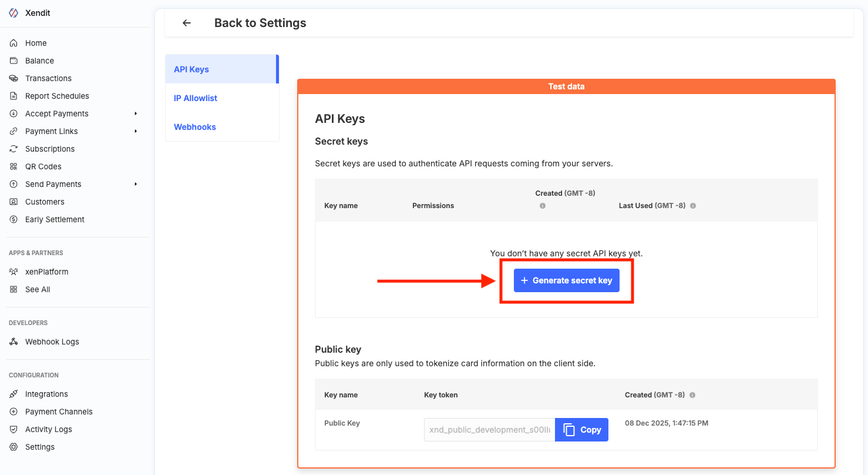Viewport: 868px width, 475px height.
Task: Open Payment Channels in Configuration
Action: coord(59,412)
